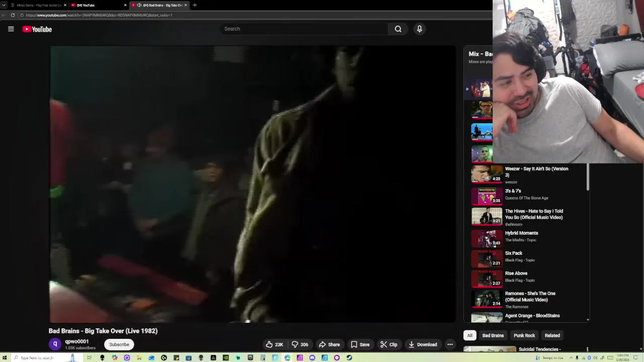Open Hybrid Moments by The Misfits
The height and width of the screenshot is (362, 644).
pyautogui.click(x=521, y=233)
